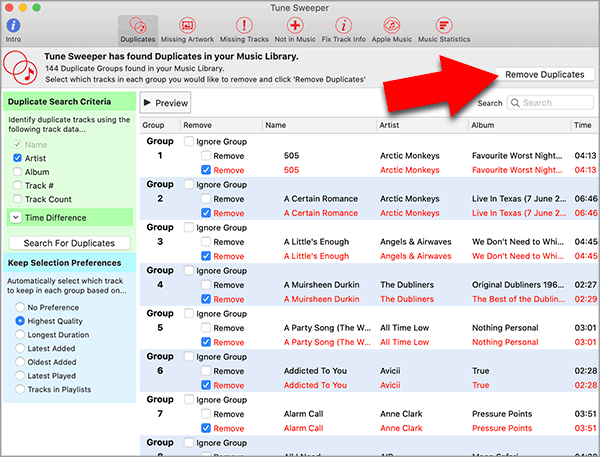Check Remove for black A Certain Romance
Screen dimensions: 600x457
(x=206, y=199)
